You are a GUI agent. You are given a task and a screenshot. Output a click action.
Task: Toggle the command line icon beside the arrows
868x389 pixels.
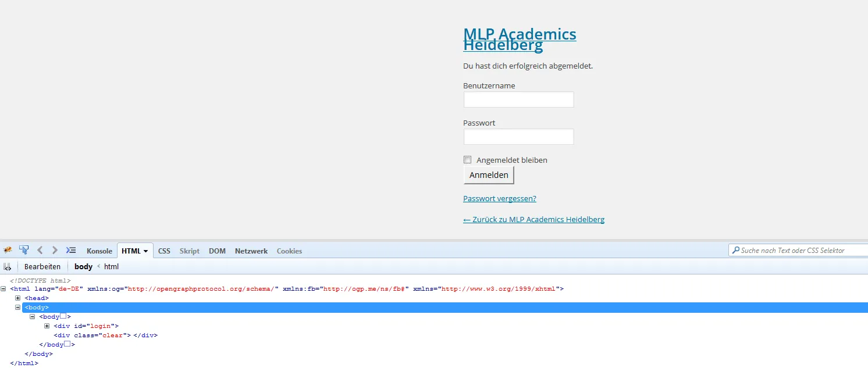[71, 251]
